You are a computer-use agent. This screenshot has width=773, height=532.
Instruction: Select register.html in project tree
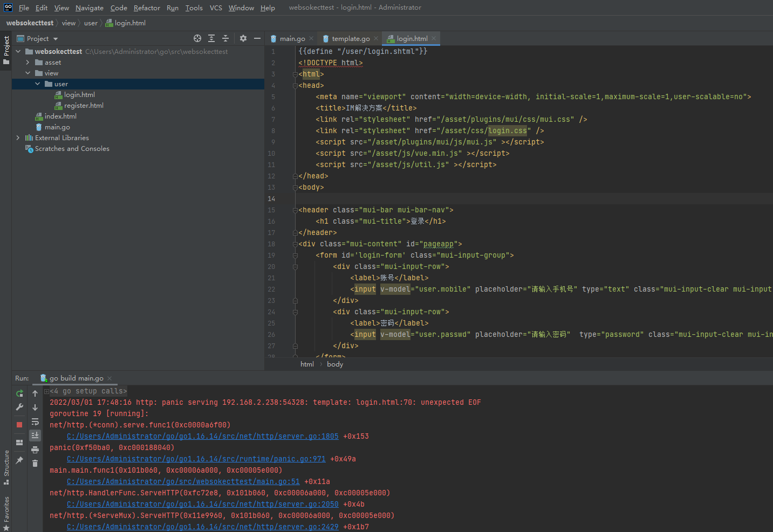click(x=84, y=106)
